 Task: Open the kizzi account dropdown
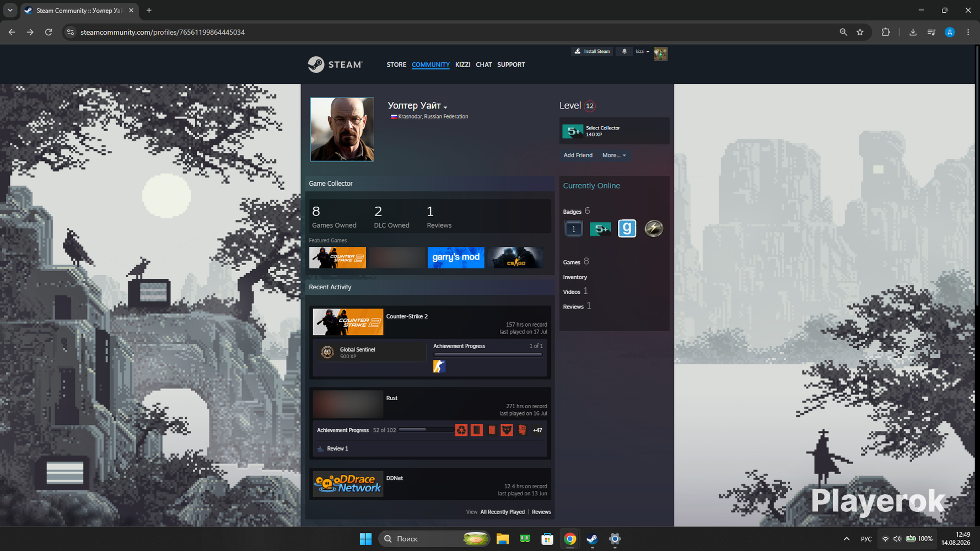click(x=642, y=51)
